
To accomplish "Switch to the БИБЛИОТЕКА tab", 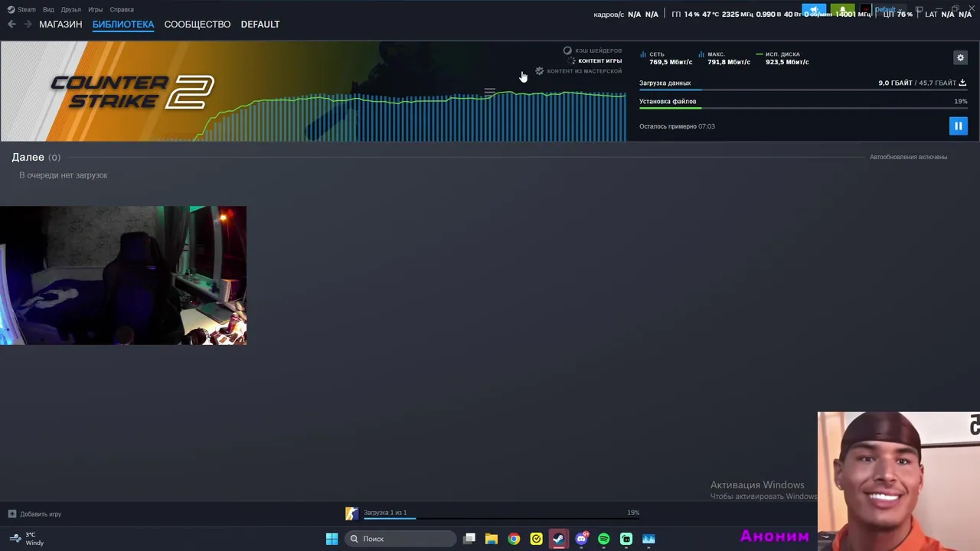I will (x=123, y=24).
